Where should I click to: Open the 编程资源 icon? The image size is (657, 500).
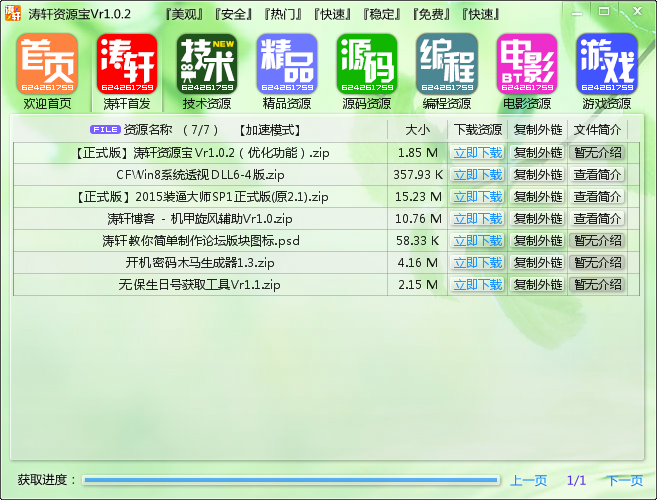click(x=447, y=64)
